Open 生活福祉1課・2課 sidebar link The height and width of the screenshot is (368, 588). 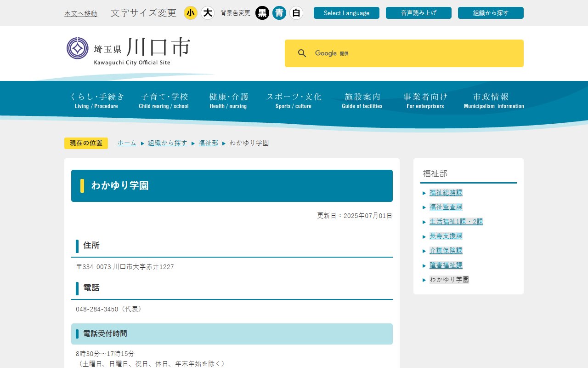(456, 222)
